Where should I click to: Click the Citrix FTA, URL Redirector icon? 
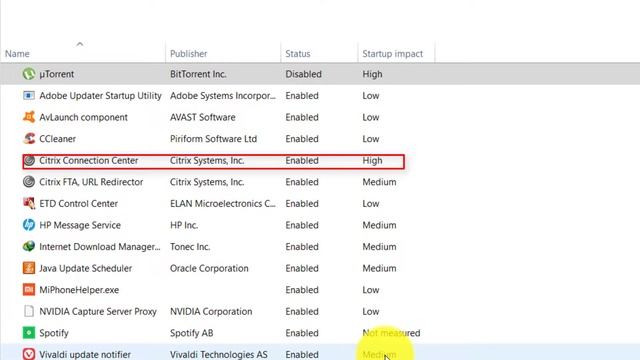(29, 182)
